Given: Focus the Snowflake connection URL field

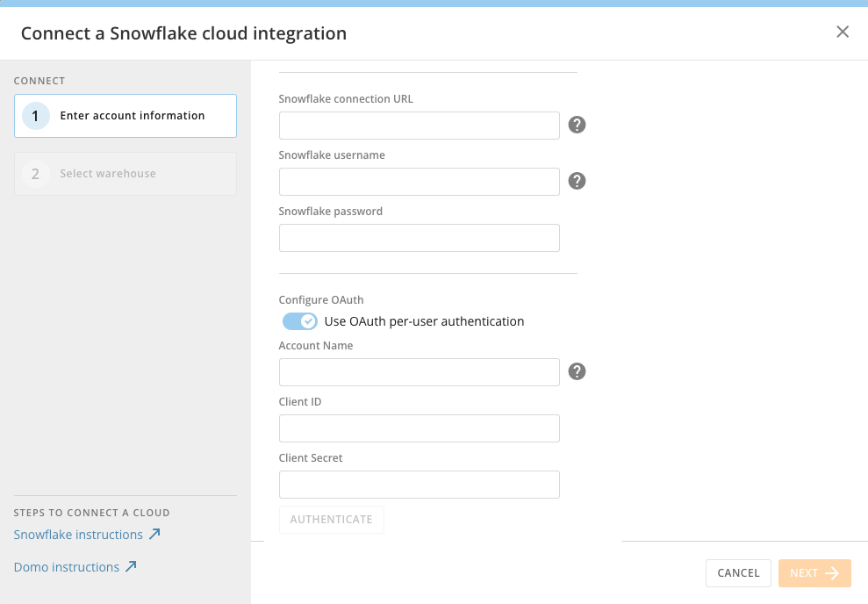Looking at the screenshot, I should click(x=419, y=126).
